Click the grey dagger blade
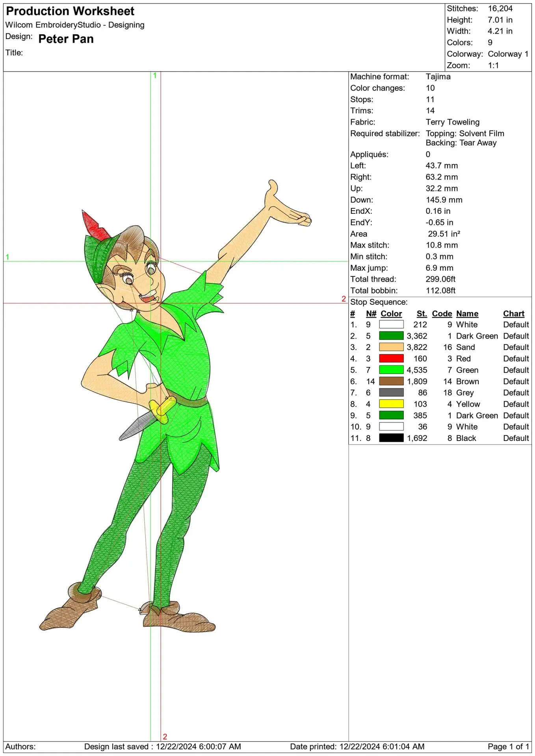This screenshot has height=756, width=535. point(138,426)
